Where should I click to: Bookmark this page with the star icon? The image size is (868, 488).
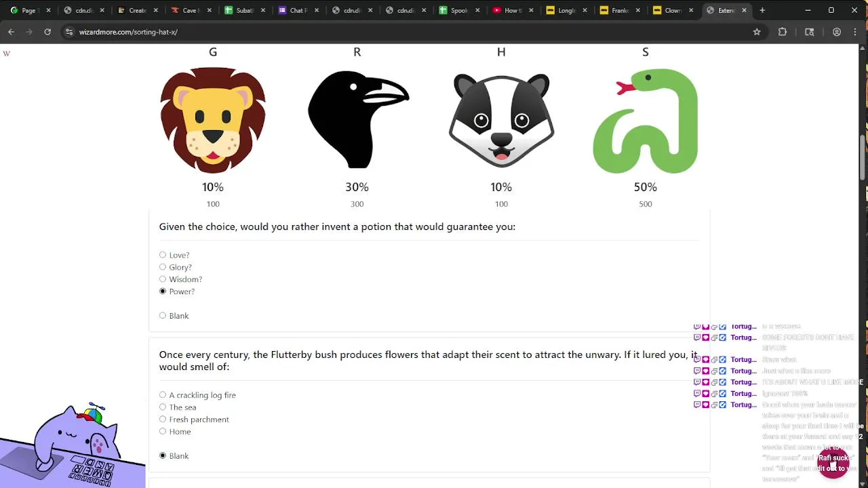757,32
